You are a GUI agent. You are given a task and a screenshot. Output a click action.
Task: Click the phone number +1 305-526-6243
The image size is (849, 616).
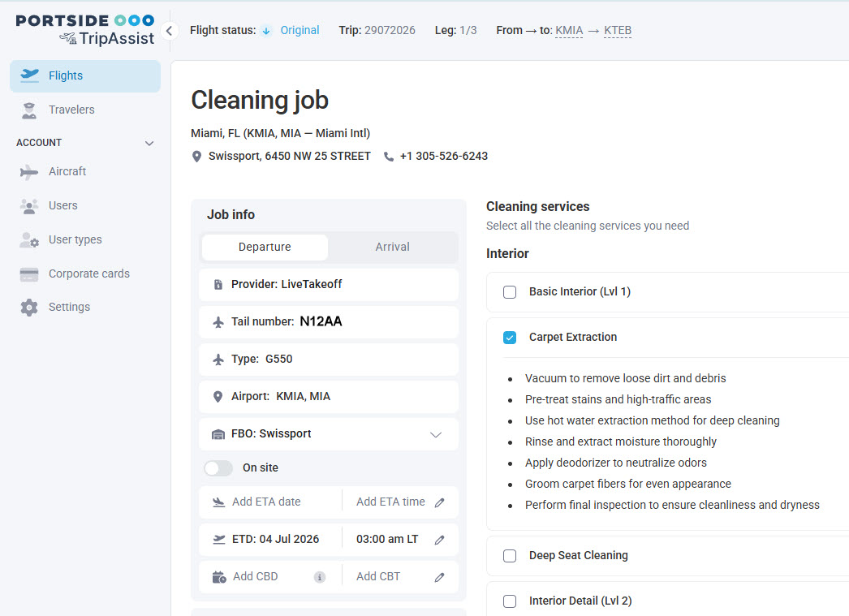point(443,157)
